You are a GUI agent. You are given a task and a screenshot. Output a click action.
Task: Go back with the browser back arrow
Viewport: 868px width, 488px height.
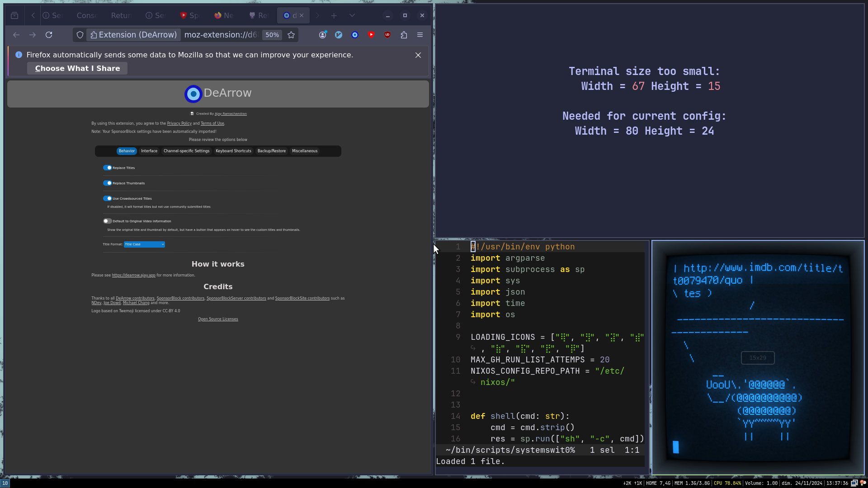(16, 35)
